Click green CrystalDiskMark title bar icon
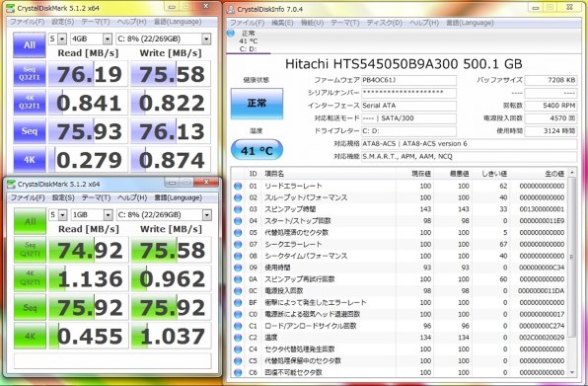This screenshot has height=386, width=588. 11,184
